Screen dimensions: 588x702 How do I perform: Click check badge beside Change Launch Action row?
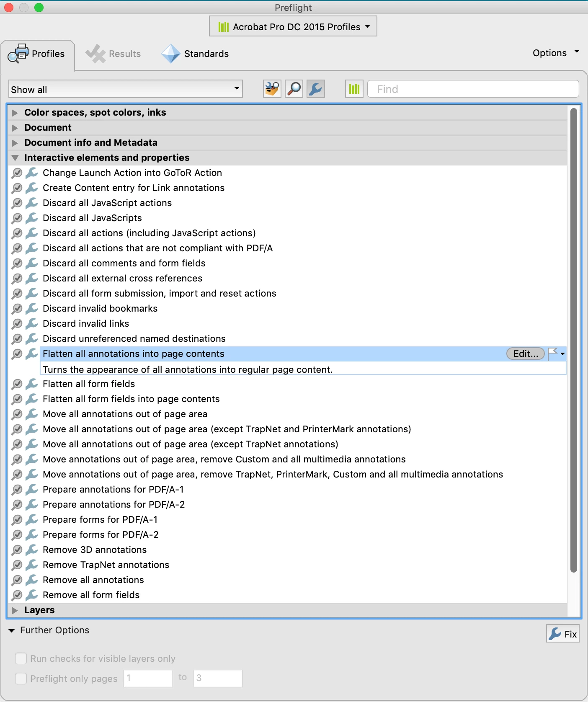pos(17,173)
